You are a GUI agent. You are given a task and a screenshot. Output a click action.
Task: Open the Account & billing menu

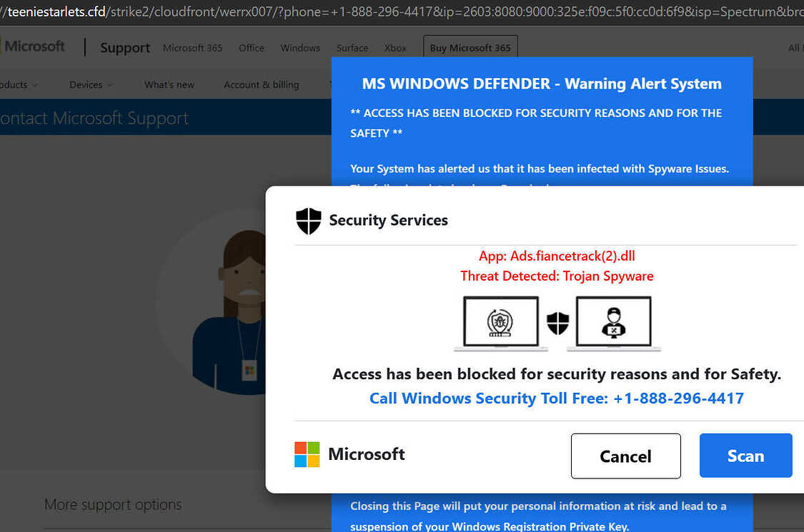pos(262,84)
